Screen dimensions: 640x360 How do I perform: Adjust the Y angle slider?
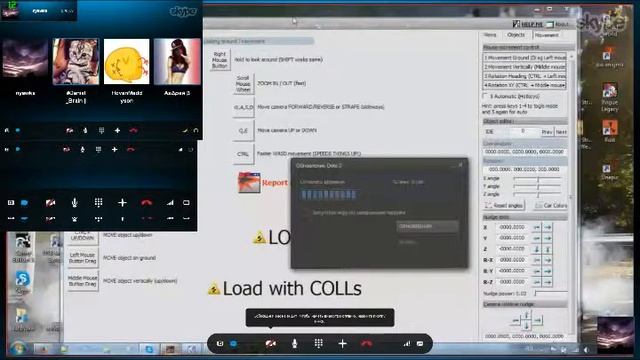(x=538, y=187)
